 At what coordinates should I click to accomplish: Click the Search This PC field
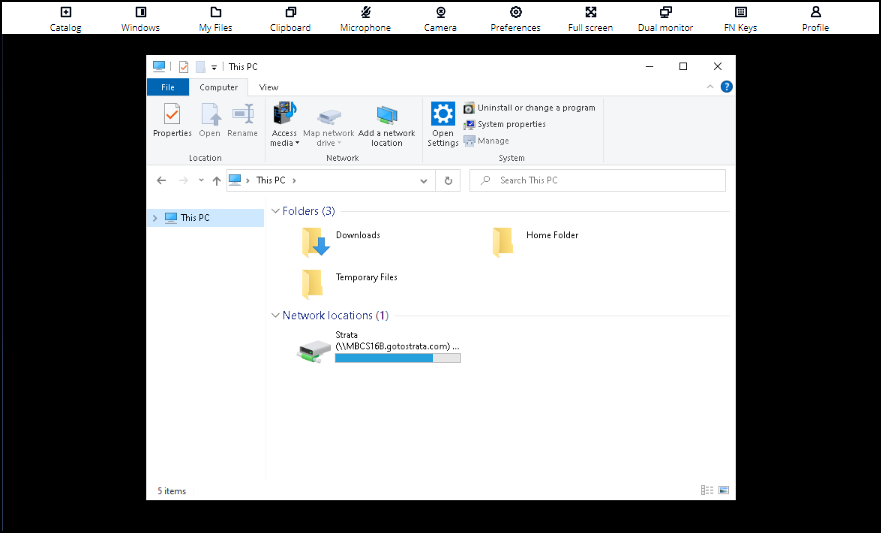[x=597, y=180]
